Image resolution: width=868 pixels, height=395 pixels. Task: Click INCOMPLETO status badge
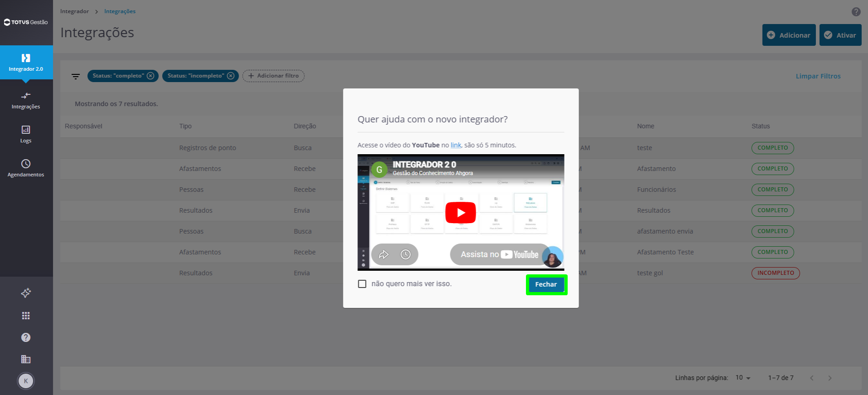(776, 273)
